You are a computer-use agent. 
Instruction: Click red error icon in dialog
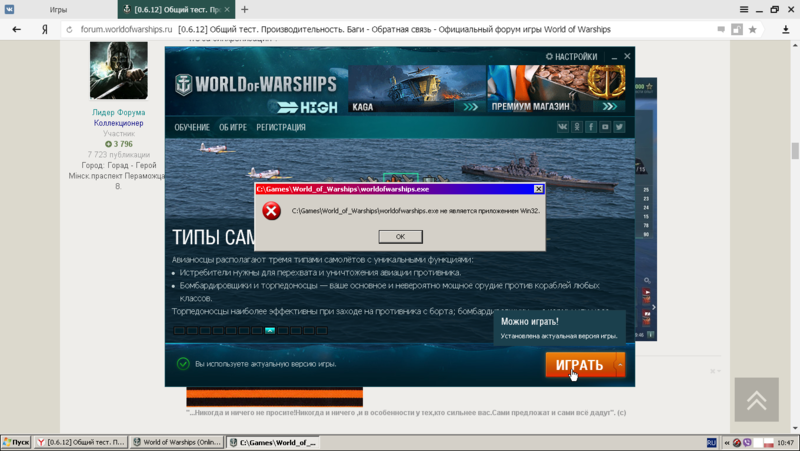pyautogui.click(x=271, y=211)
